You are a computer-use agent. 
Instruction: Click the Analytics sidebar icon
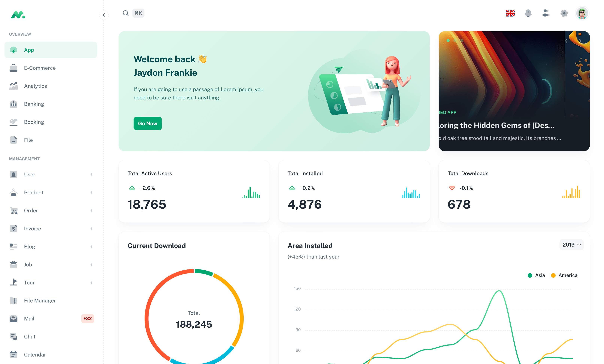[13, 86]
